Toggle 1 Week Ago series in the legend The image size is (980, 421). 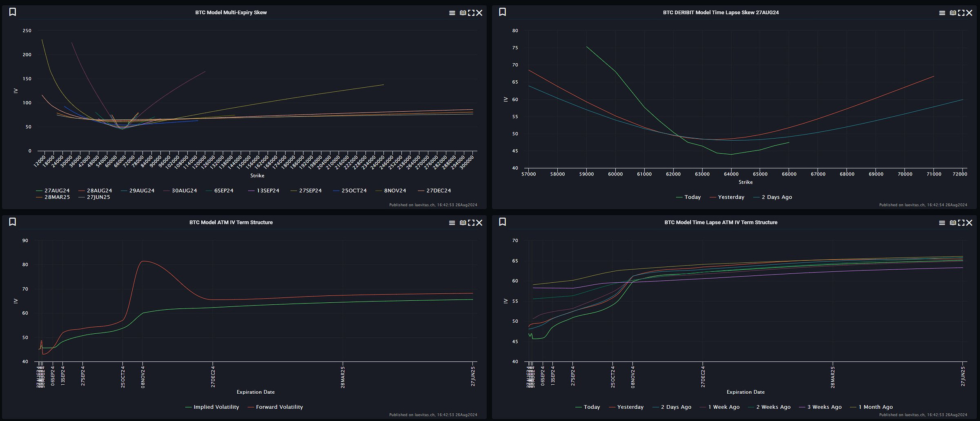719,407
